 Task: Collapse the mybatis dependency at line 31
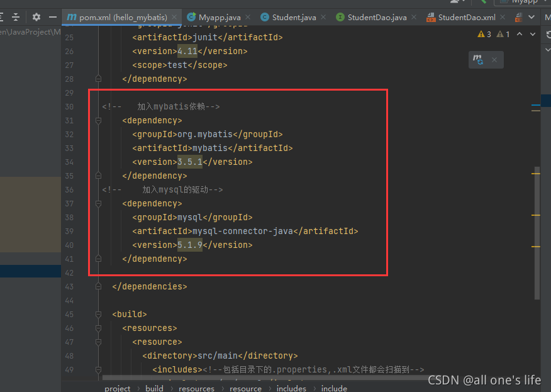[98, 121]
